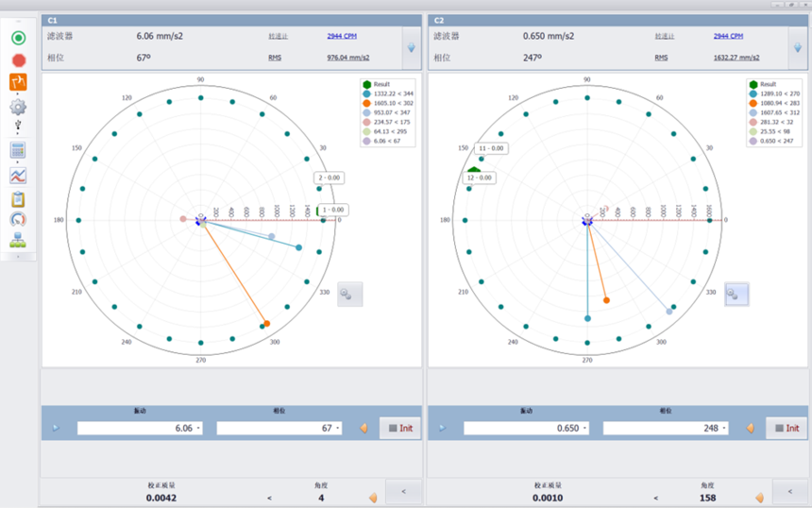Viewport: 812px width, 508px height.
Task: Open the C2 2944 CPM speed link
Action: click(728, 36)
